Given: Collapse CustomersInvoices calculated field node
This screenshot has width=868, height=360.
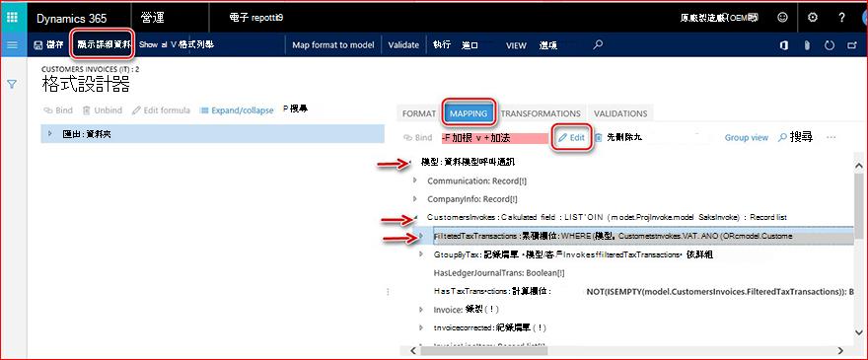Looking at the screenshot, I should point(415,217).
